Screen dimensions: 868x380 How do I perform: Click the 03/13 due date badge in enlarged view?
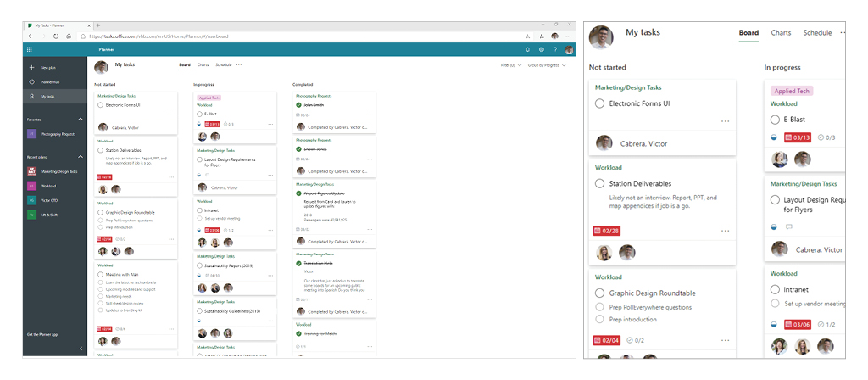pos(798,137)
